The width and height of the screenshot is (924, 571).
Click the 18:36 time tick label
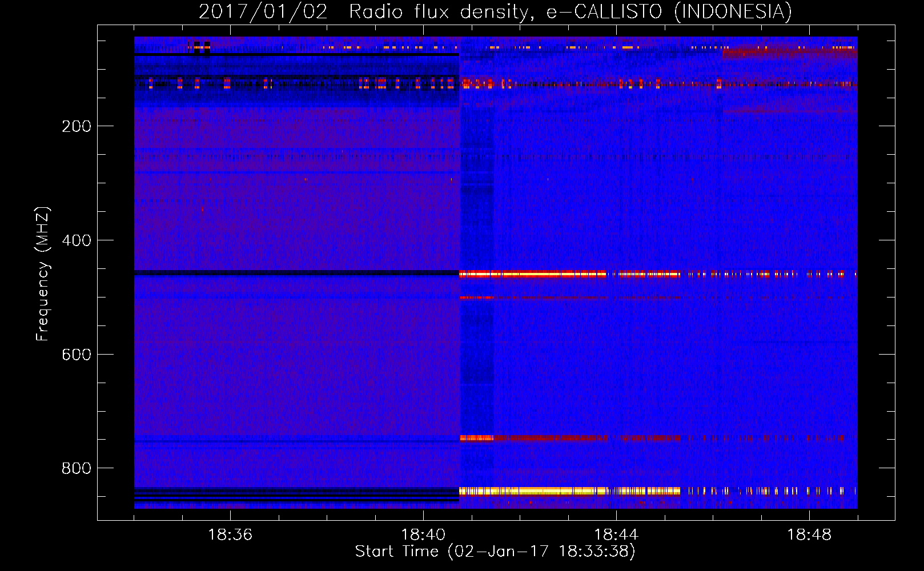230,535
